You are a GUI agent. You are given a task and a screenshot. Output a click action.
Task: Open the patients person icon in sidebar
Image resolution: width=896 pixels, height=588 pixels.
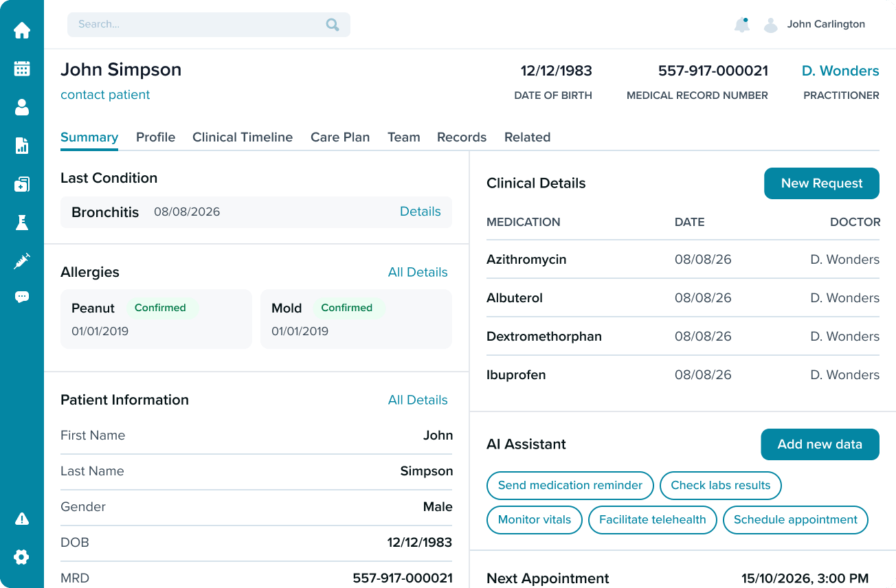pyautogui.click(x=22, y=107)
